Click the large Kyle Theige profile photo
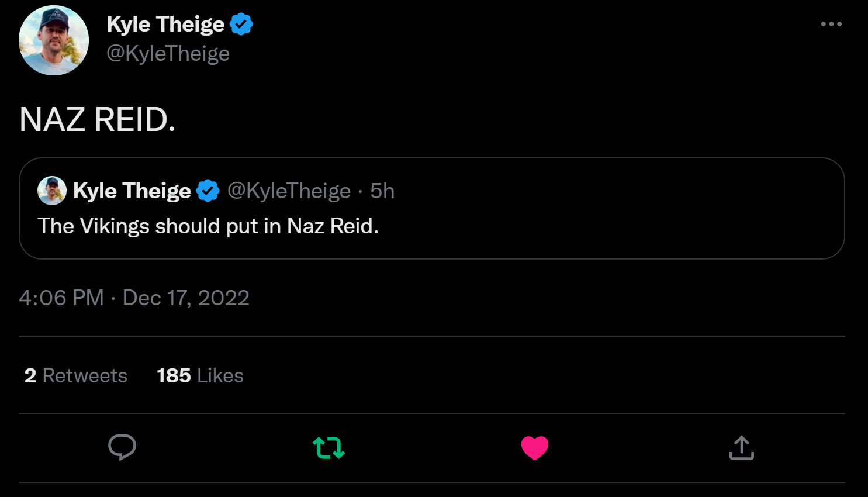This screenshot has width=868, height=497. pos(54,41)
